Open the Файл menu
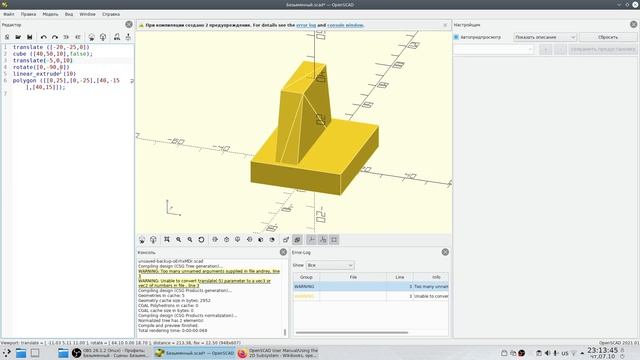Viewport: 640px width, 360px height. [9, 14]
